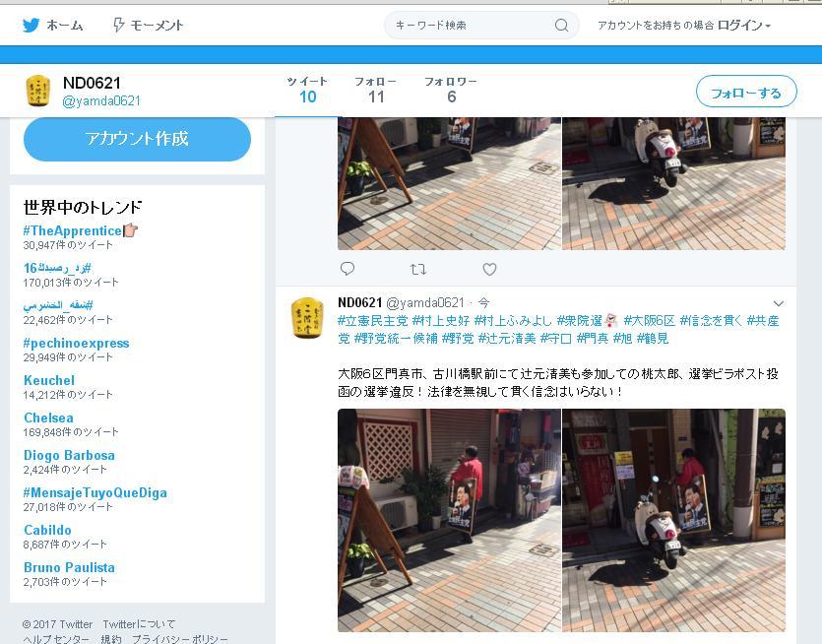Click the #立憲民主党 hashtag
Viewport: 822px width, 644px height.
(372, 321)
